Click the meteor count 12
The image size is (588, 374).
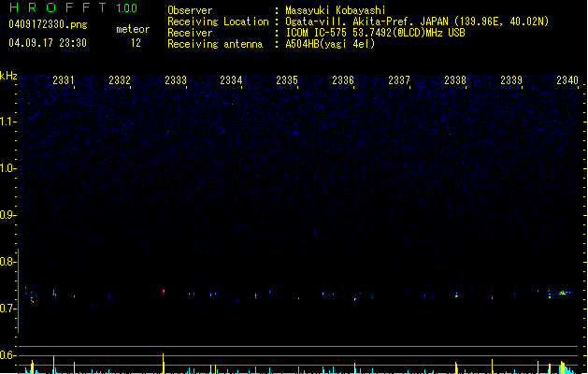[136, 43]
